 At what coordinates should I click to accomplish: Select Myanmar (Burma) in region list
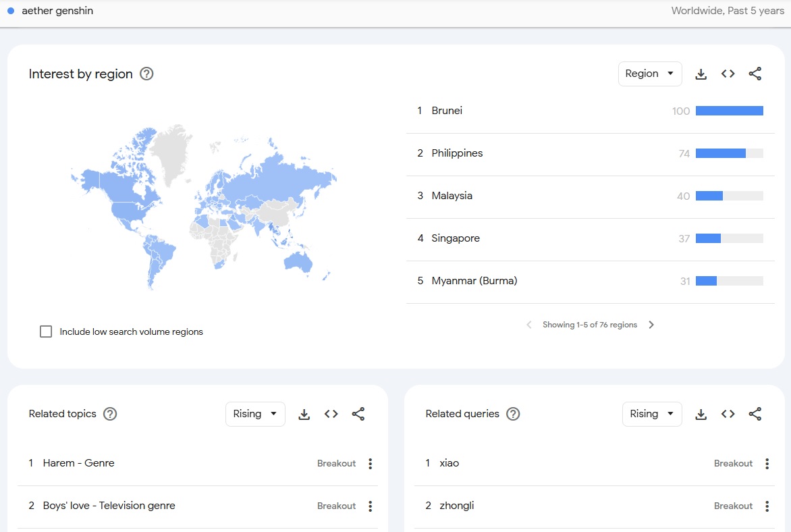click(591, 281)
